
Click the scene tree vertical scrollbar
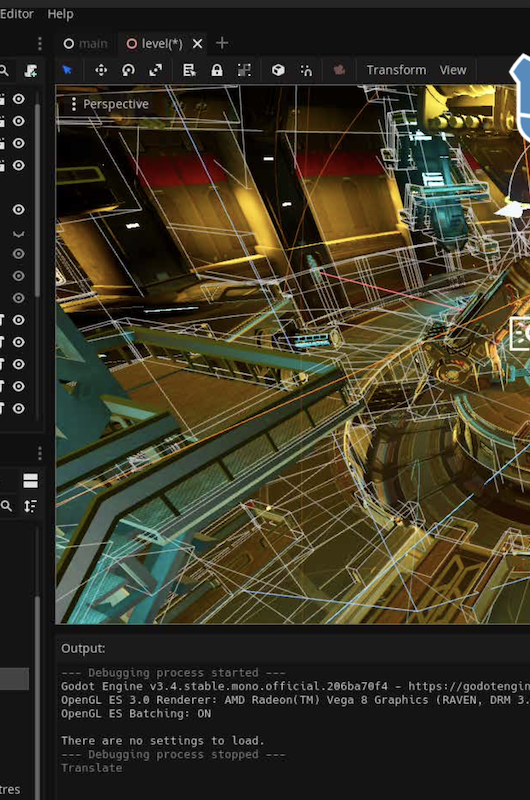pyautogui.click(x=37, y=201)
